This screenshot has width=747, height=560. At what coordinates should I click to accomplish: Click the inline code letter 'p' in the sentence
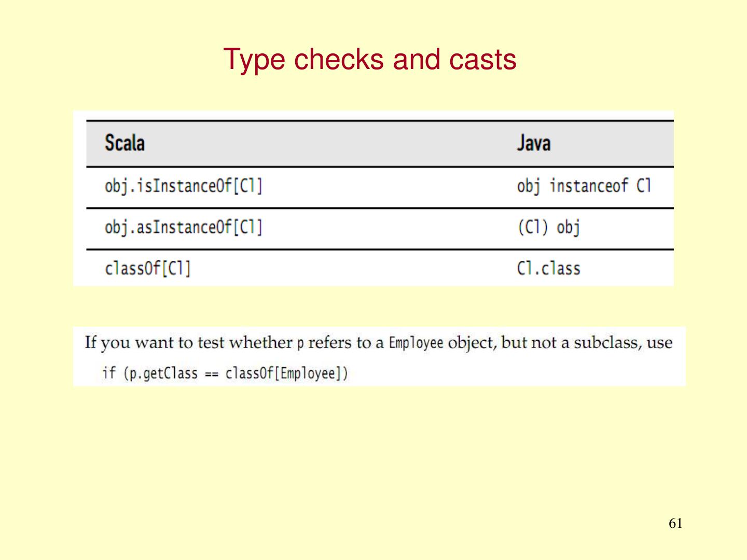300,344
